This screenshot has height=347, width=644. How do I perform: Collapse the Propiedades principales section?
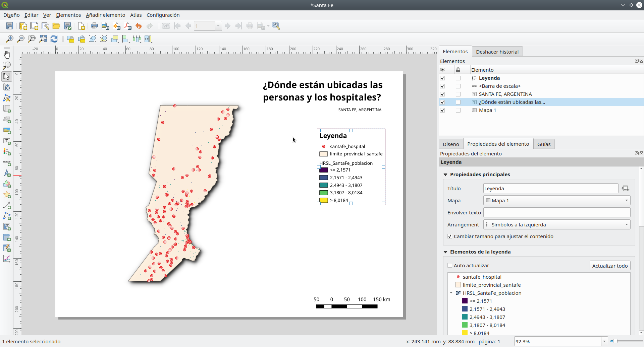[x=445, y=175]
